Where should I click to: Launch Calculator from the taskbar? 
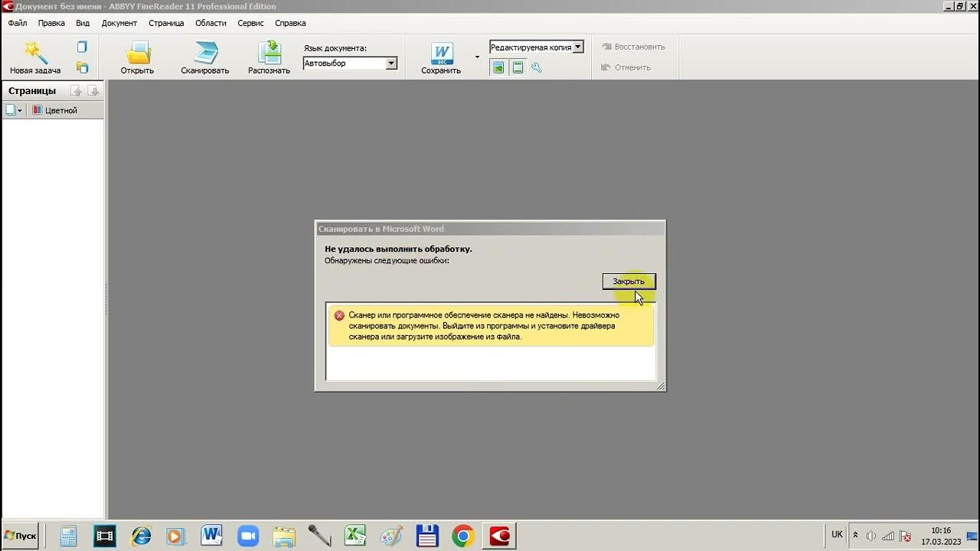[x=69, y=536]
